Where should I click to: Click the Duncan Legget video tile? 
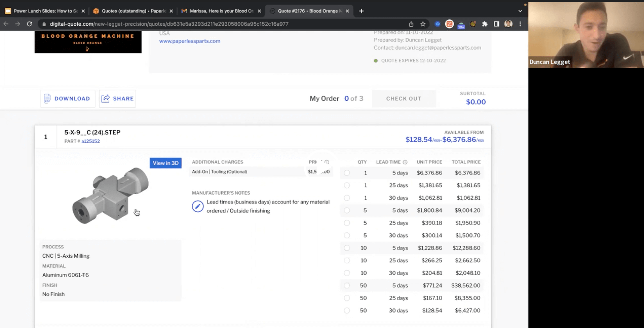click(x=586, y=35)
